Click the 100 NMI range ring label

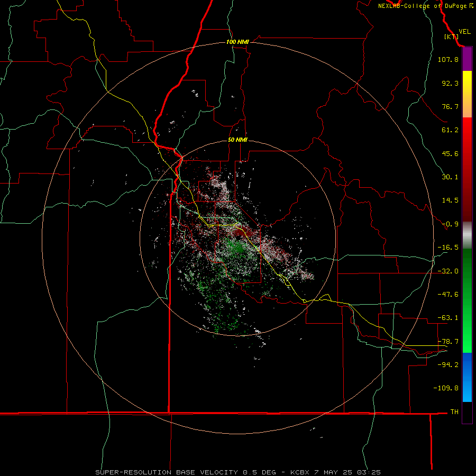point(237,42)
